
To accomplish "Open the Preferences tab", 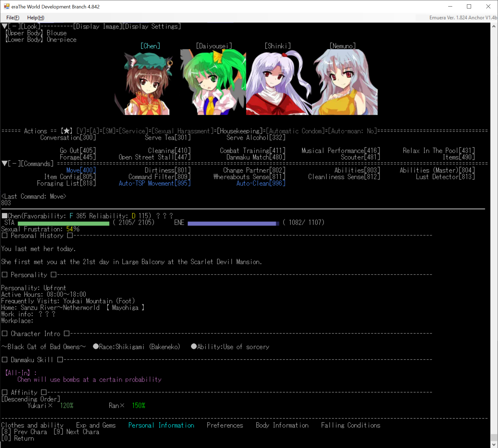I will coord(225,425).
